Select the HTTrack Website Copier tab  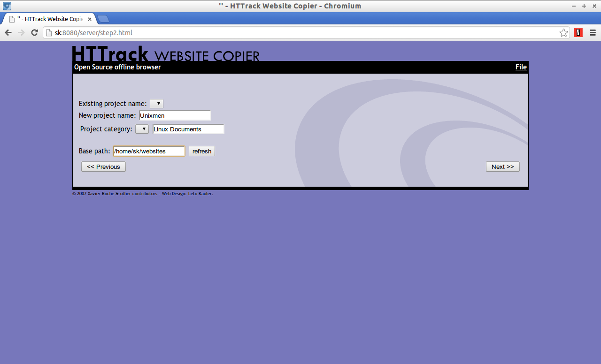click(50, 19)
